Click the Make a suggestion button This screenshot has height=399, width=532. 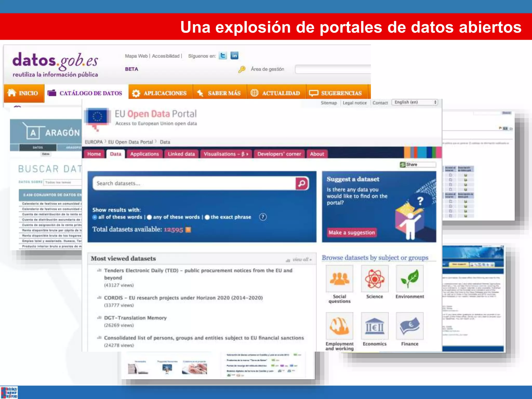pos(352,232)
